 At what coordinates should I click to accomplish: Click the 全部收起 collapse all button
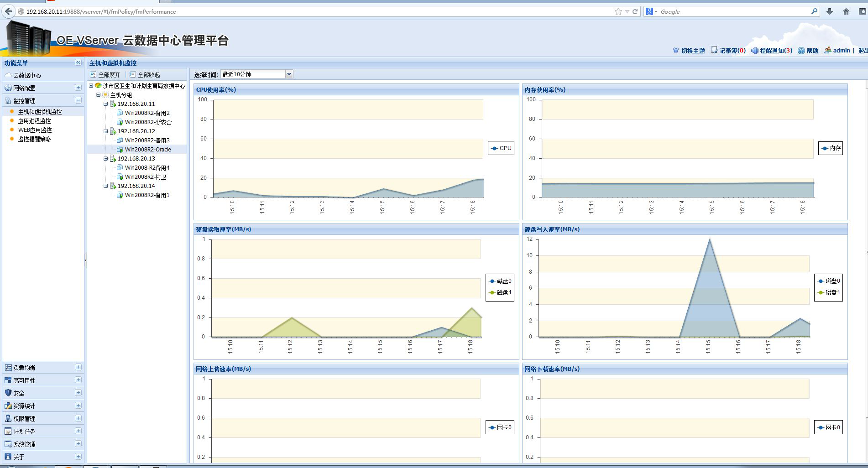(145, 75)
